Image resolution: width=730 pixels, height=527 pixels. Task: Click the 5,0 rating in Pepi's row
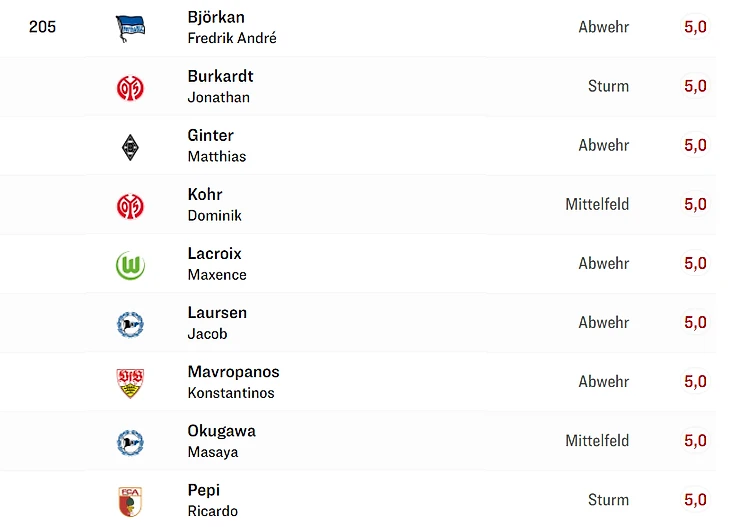coord(695,499)
